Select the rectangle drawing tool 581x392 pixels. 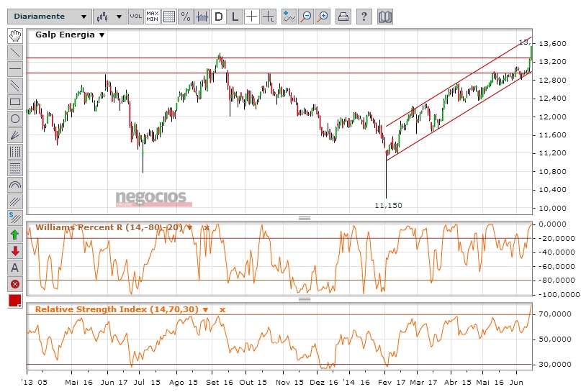click(x=15, y=102)
